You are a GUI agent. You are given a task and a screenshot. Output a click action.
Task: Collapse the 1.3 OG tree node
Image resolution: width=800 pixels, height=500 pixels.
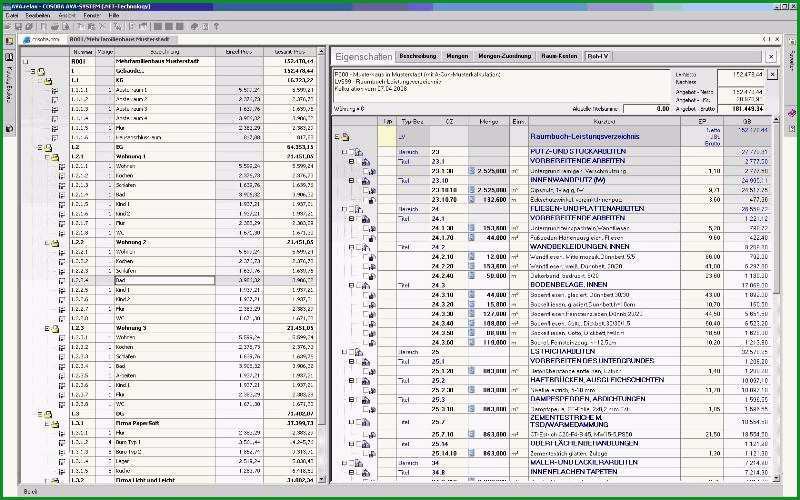(x=40, y=414)
